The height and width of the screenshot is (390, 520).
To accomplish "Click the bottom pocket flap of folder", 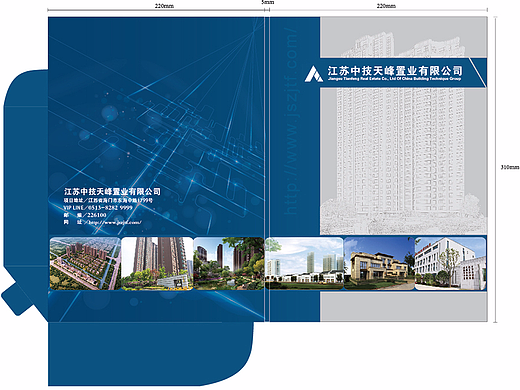I will click(x=150, y=354).
